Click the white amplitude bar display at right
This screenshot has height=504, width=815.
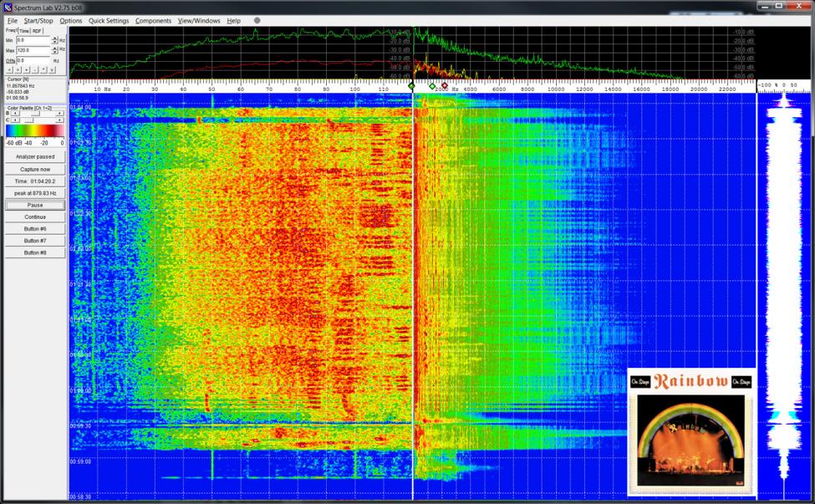click(x=784, y=296)
